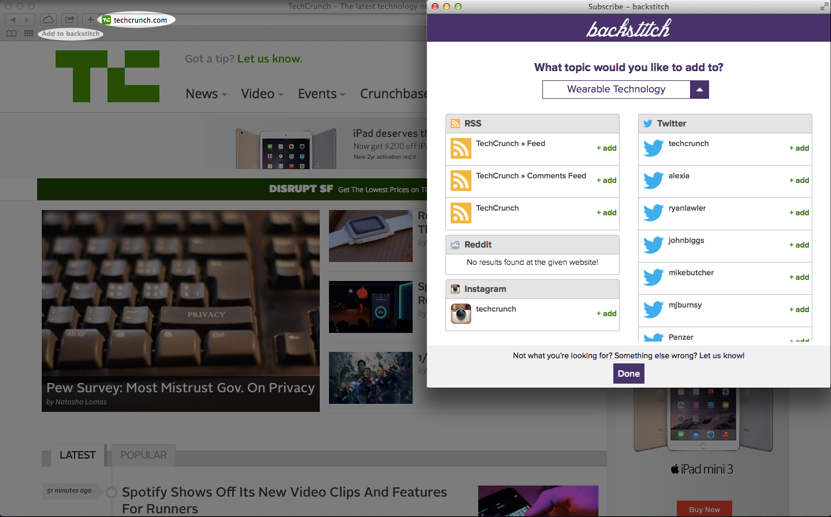Open the reading list book icon
The image size is (831, 517).
click(12, 33)
